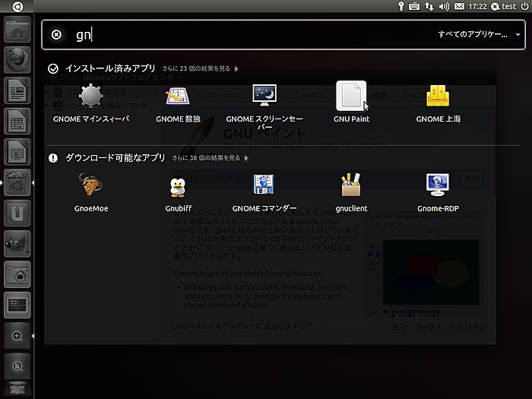This screenshot has width=532, height=399.
Task: Open power session menu icon
Action: tap(524, 6)
